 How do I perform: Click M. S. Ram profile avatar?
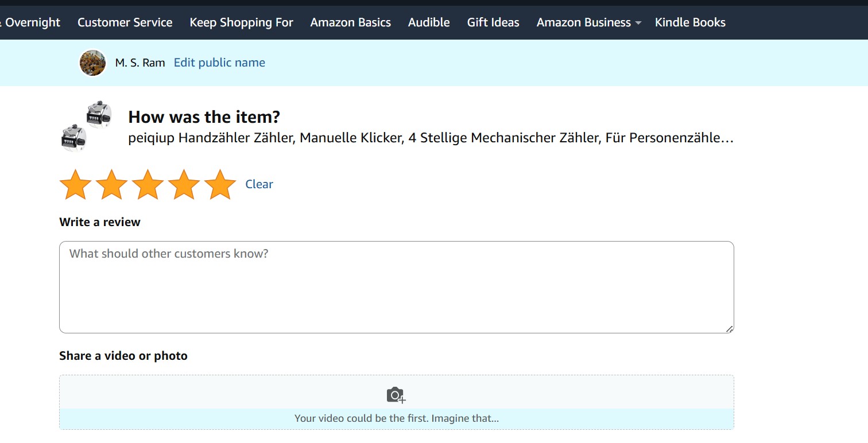(x=92, y=63)
